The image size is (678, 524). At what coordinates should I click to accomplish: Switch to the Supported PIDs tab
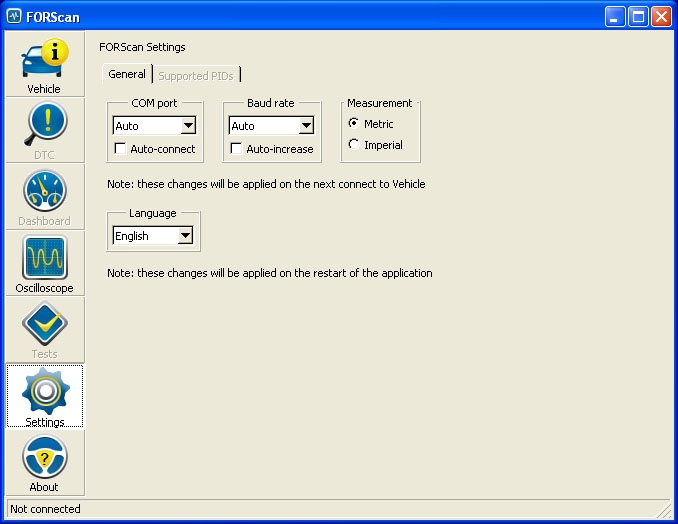point(196,75)
